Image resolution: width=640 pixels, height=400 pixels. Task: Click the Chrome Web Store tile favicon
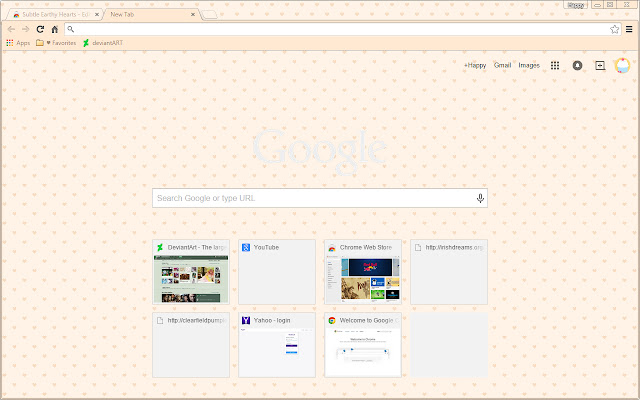pos(332,247)
